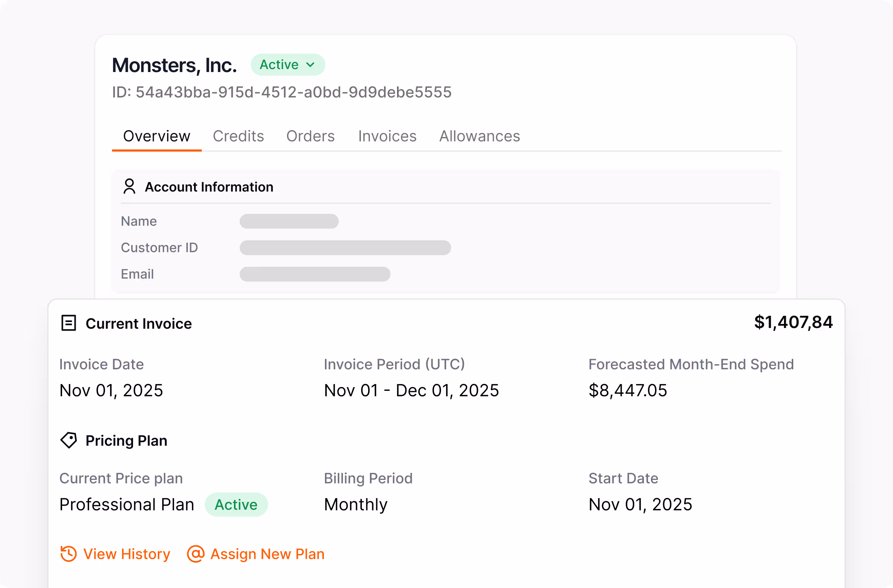Click the Assign New Plan @ icon
The height and width of the screenshot is (588, 893).
coord(195,554)
